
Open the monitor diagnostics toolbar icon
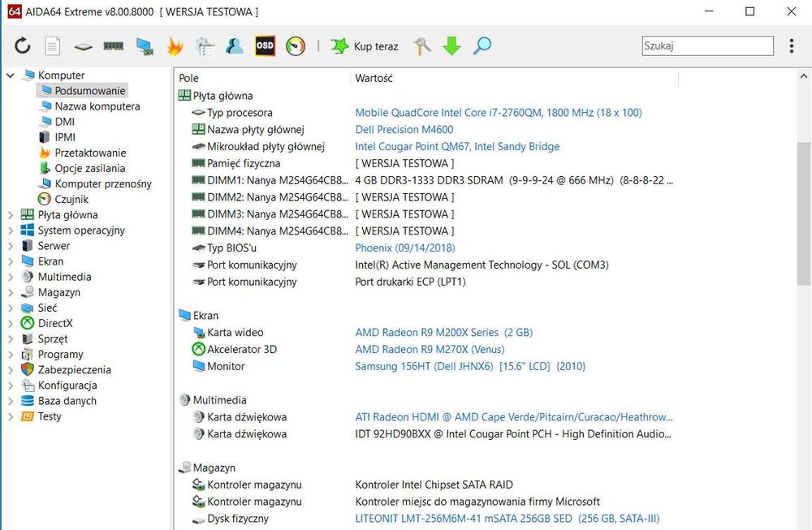(145, 46)
